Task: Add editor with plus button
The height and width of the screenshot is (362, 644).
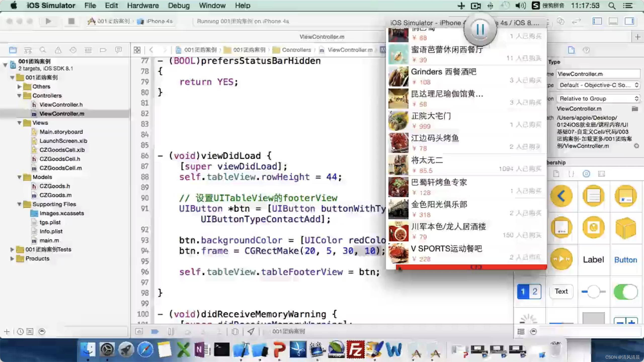Action: [x=637, y=37]
